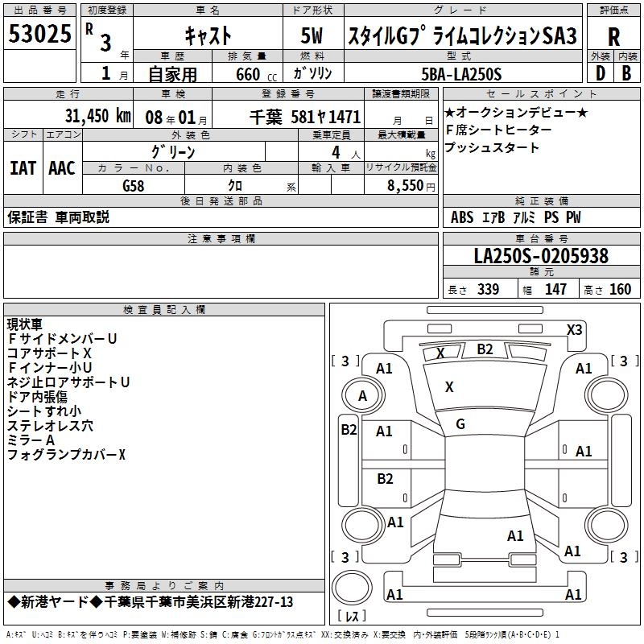Image resolution: width=644 pixels, height=644 pixels.
Task: Select the inspector note 現状車
Action: pos(25,324)
